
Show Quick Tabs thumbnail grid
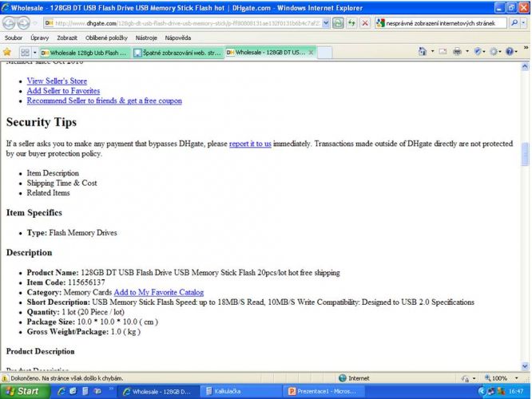tap(25, 53)
